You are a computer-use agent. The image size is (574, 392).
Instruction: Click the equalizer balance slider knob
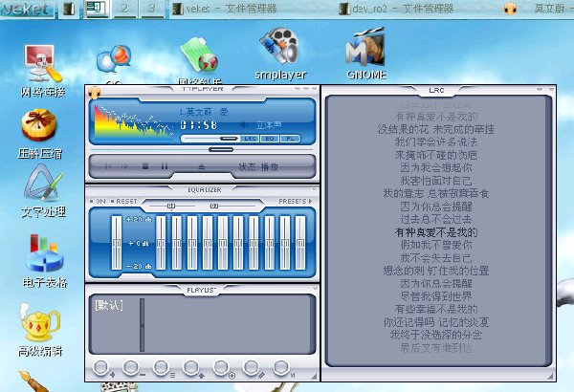171,207
